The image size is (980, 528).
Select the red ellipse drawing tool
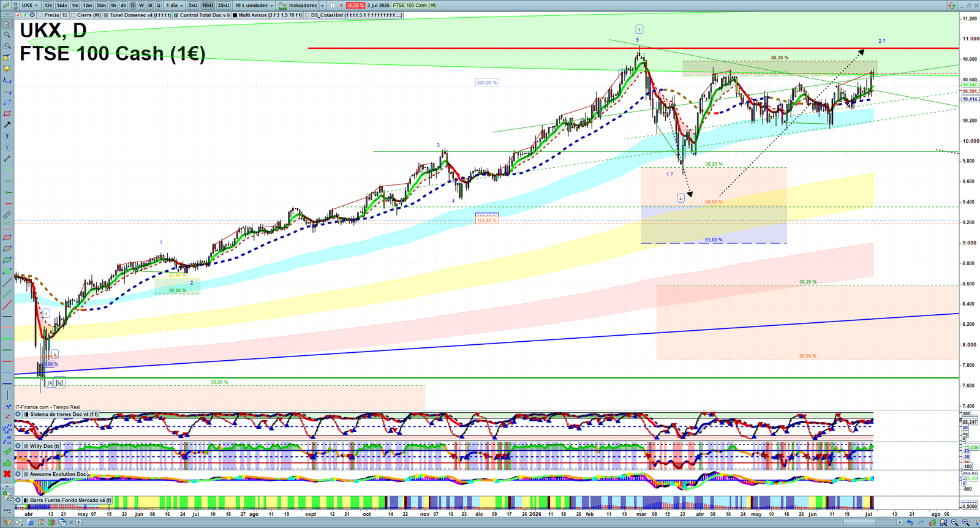coord(7,238)
